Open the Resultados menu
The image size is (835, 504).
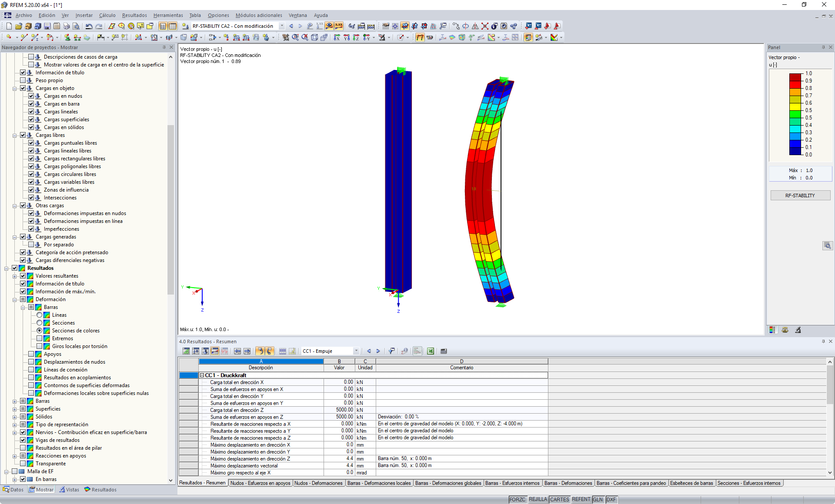coord(134,15)
